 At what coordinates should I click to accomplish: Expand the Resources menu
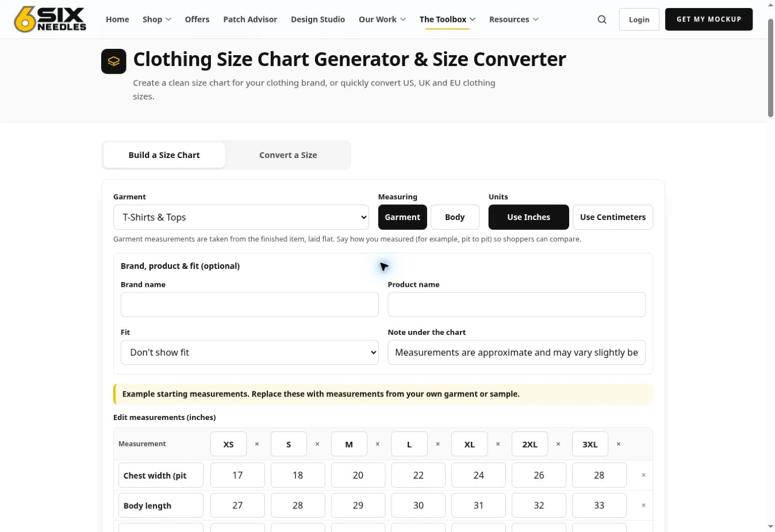[514, 20]
